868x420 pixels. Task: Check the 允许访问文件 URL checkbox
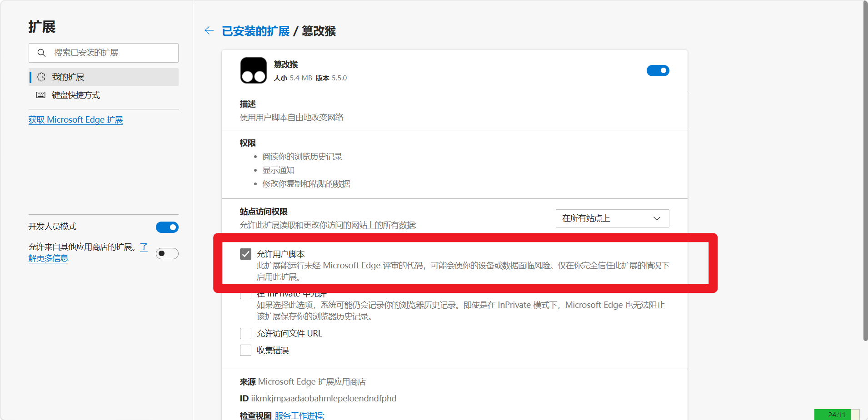[245, 333]
